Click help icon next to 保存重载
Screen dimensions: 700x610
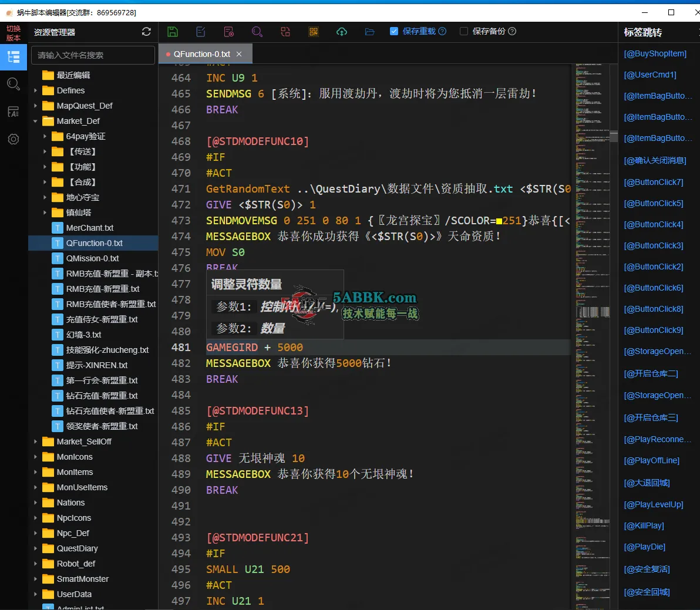coord(442,31)
